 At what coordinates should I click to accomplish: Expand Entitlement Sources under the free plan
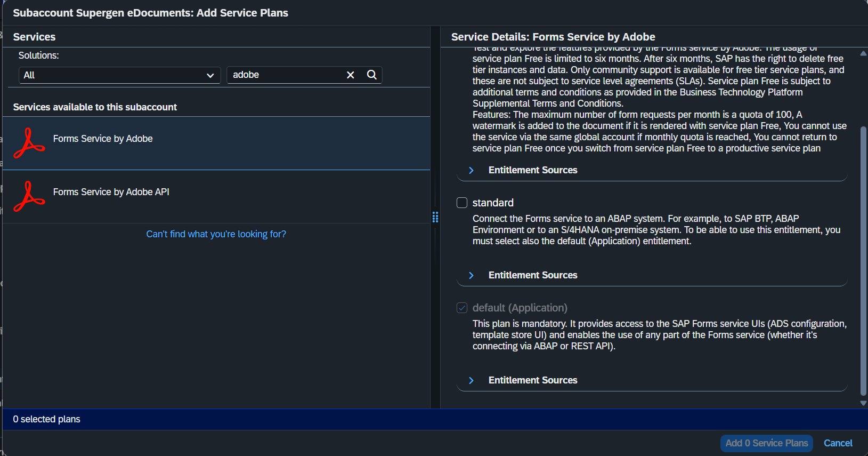[471, 170]
